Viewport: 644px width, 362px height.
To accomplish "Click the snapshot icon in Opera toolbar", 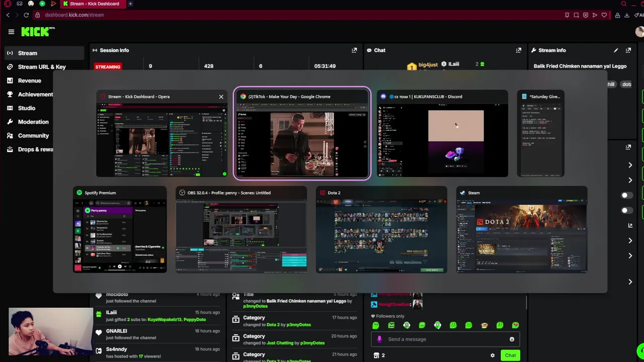I will (576, 15).
